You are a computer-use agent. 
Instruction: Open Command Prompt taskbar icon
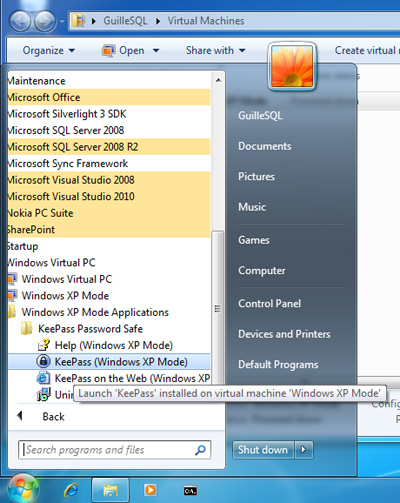(190, 491)
